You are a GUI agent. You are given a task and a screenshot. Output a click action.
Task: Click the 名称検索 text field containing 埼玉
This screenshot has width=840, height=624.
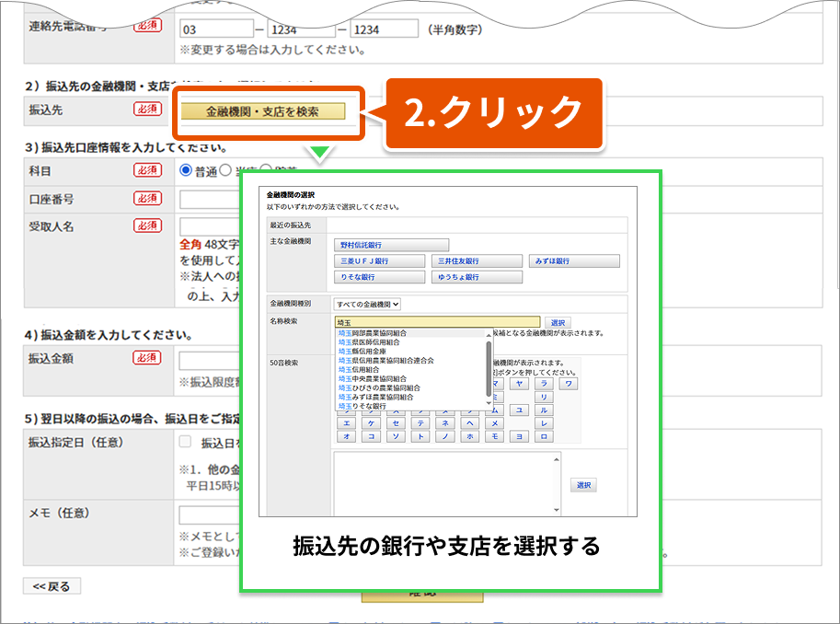coord(437,322)
